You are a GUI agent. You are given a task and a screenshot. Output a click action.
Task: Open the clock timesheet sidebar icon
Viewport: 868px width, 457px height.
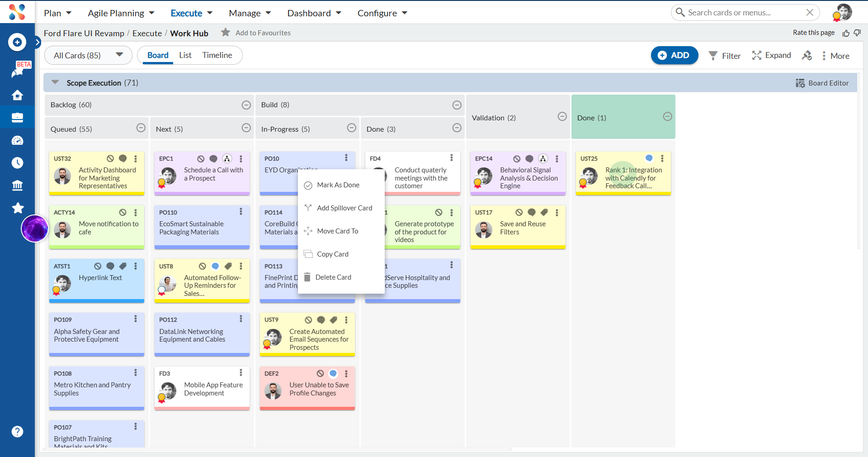pos(17,163)
